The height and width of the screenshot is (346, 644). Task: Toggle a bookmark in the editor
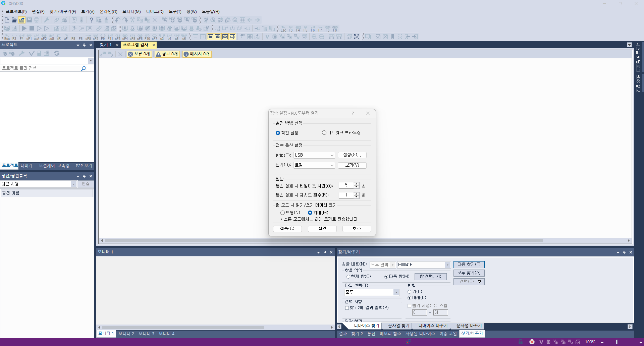(x=392, y=37)
